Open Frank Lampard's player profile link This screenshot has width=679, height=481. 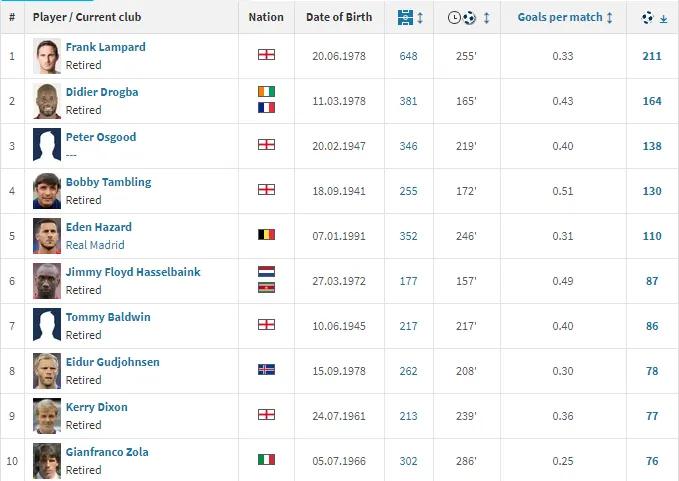coord(104,47)
